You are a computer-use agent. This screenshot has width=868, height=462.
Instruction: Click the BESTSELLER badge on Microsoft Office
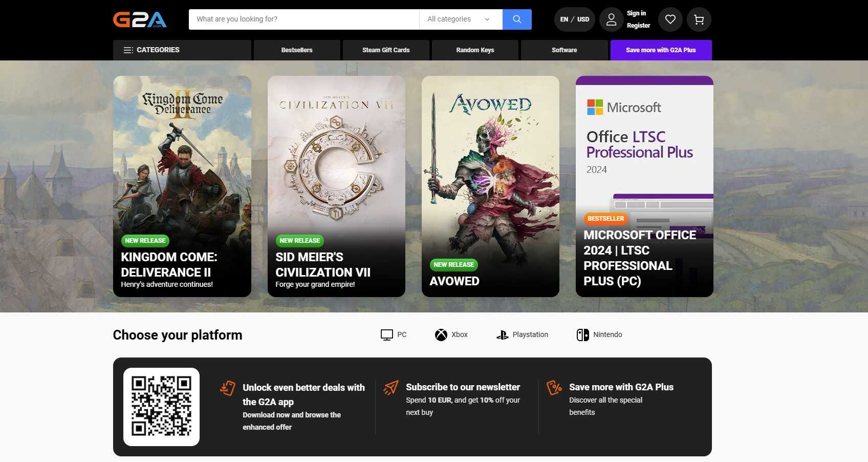click(606, 219)
